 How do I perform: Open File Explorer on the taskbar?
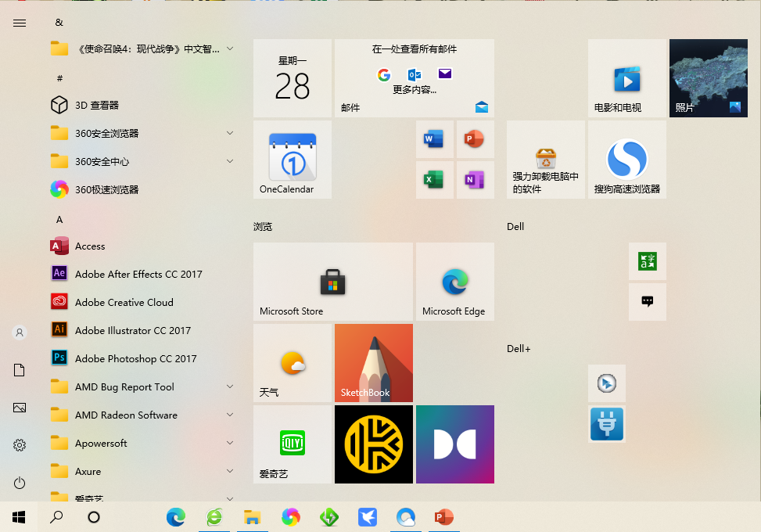coord(253,517)
